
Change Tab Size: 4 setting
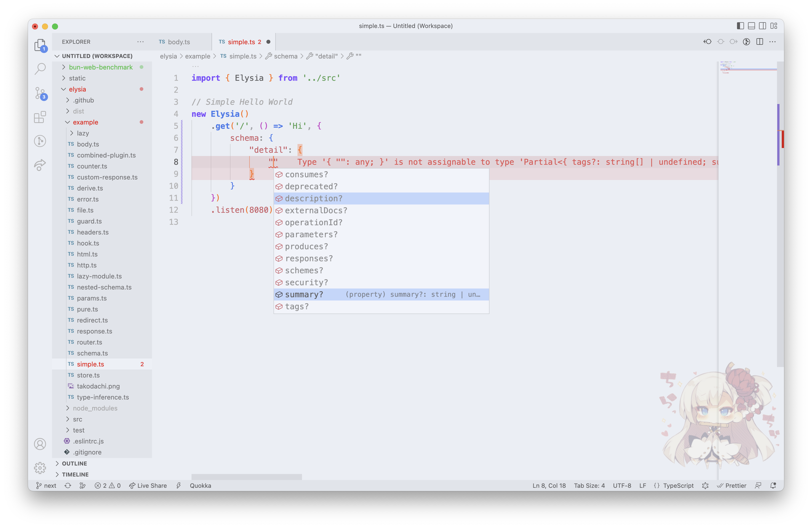click(x=589, y=485)
